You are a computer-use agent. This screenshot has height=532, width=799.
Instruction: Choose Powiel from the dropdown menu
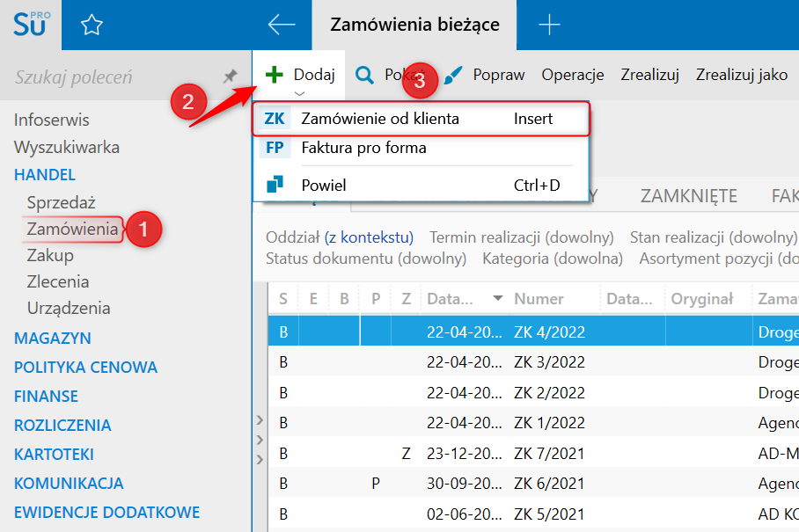[324, 186]
